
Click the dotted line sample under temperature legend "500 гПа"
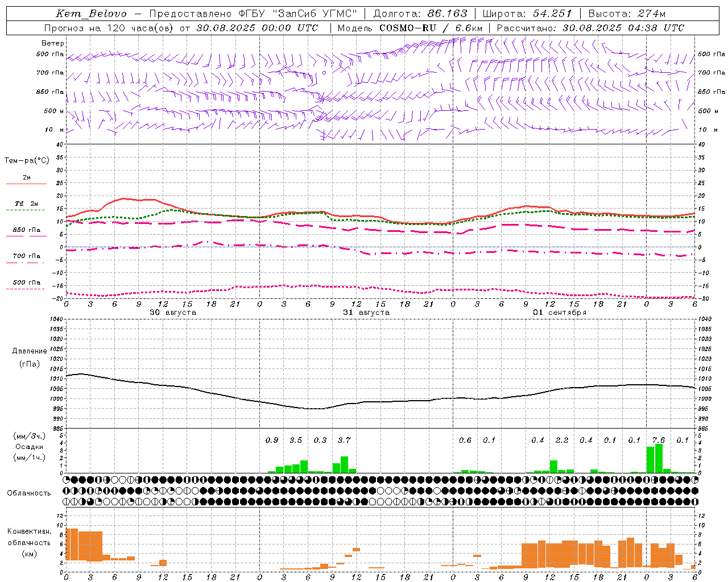26,289
